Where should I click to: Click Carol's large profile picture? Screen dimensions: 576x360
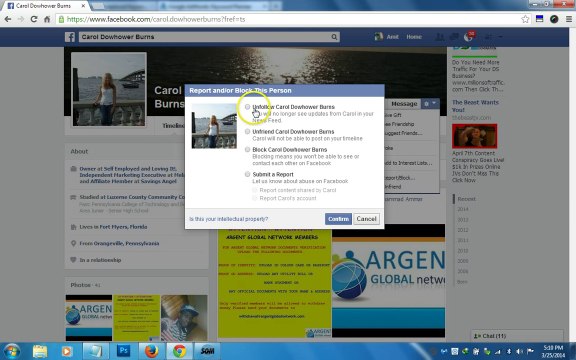(x=109, y=89)
